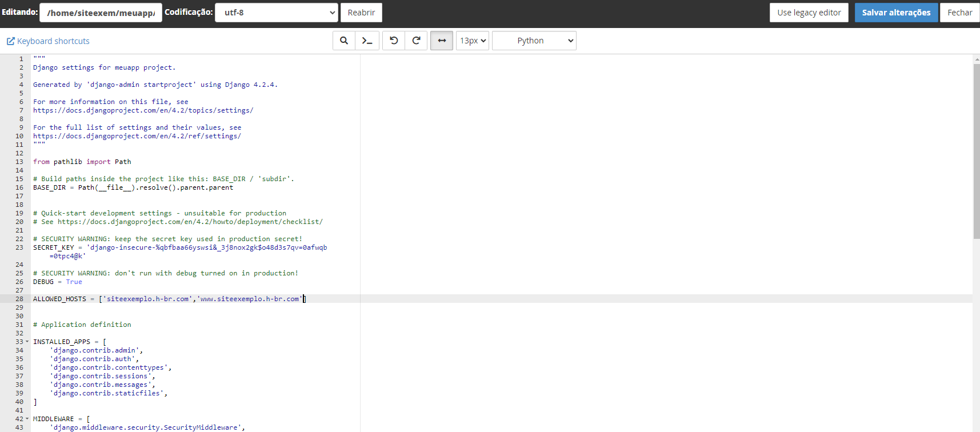Viewport: 980px width, 432px height.
Task: Collapse the MIDDLEWARE list fold arrow
Action: pos(27,419)
